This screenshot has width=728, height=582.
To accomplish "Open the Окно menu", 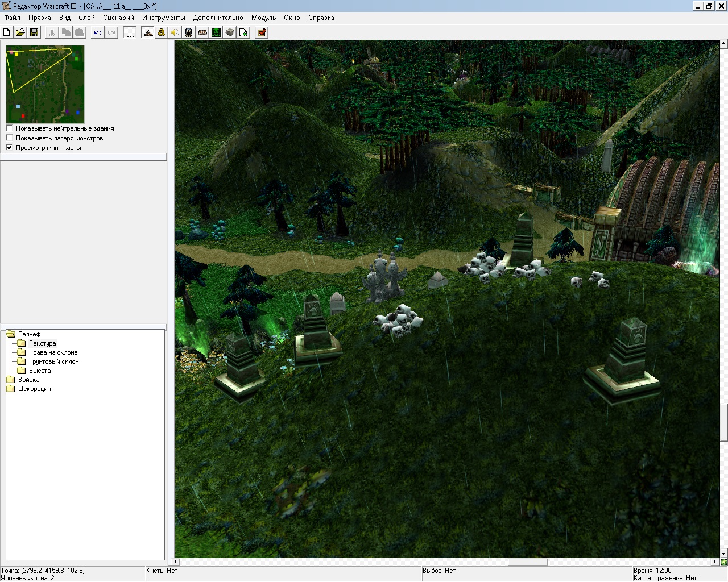I will (292, 18).
